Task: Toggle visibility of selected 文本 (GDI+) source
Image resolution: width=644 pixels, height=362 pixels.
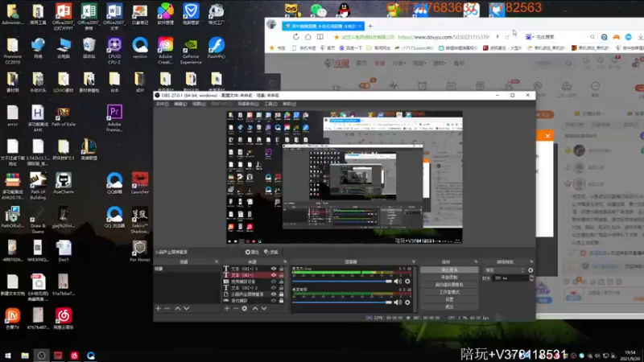Action: (274, 275)
